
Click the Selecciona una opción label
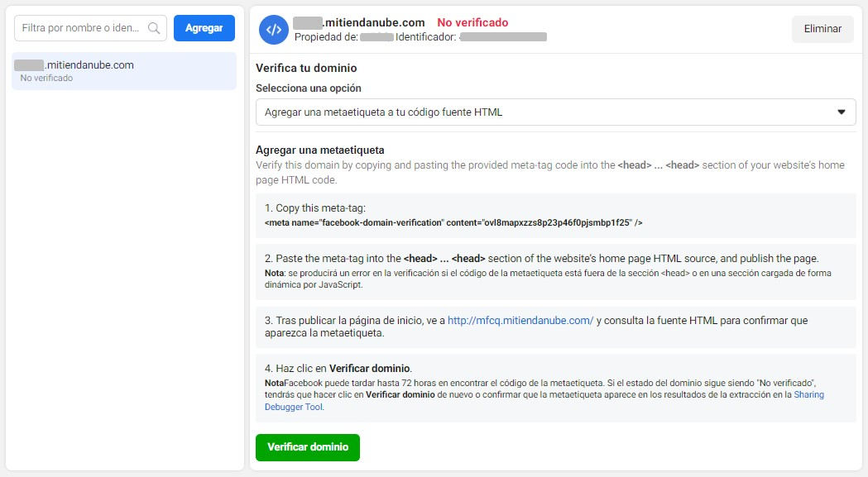pos(309,88)
